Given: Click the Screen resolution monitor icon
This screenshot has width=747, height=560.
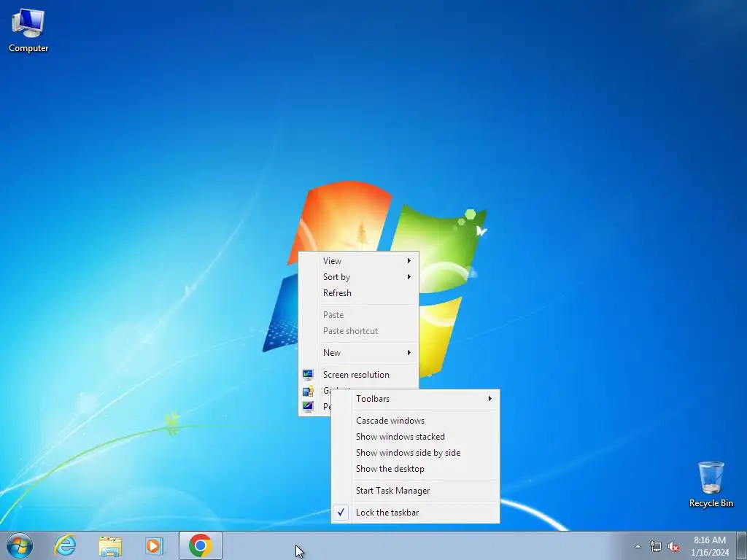Looking at the screenshot, I should 308,375.
